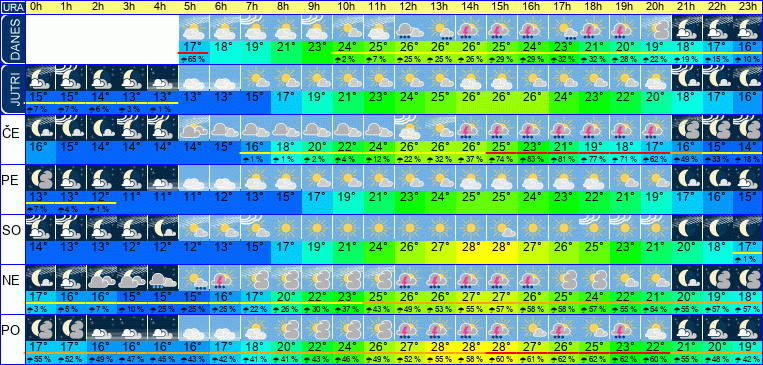
Task: Click the SO 14h sunny icon
Action: (471, 228)
